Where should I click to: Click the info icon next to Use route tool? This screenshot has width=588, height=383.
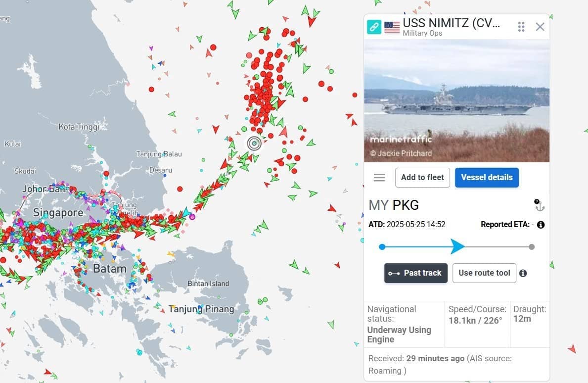click(523, 273)
